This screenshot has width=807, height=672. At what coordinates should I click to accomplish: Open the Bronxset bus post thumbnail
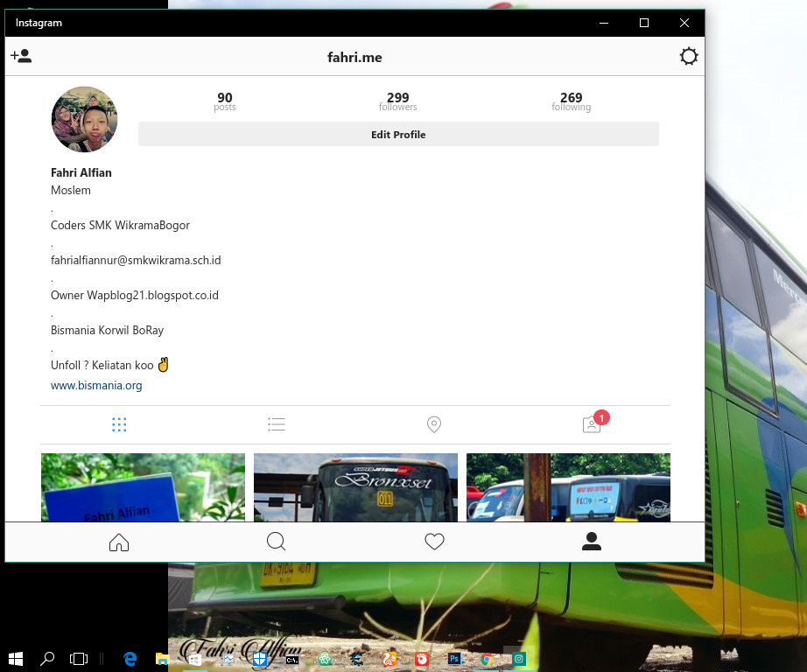[x=355, y=487]
